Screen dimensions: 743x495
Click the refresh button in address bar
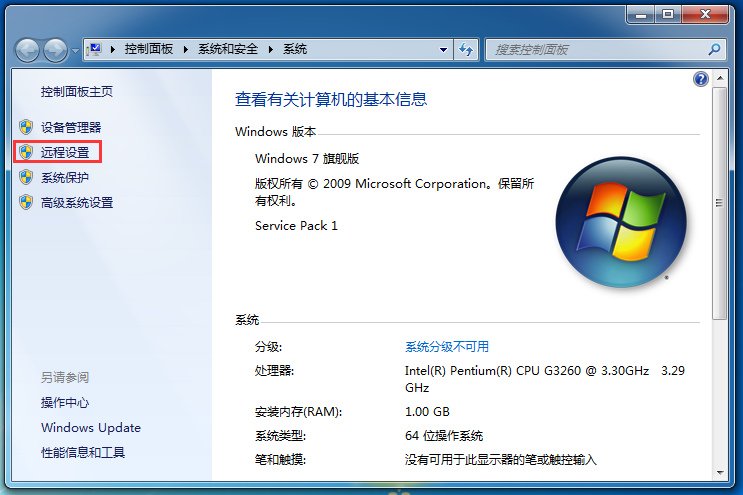[466, 49]
